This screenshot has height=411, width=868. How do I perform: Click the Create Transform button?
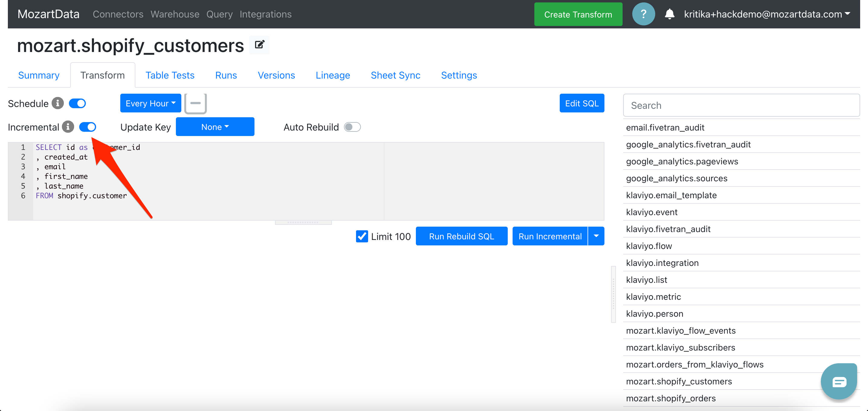coord(578,14)
